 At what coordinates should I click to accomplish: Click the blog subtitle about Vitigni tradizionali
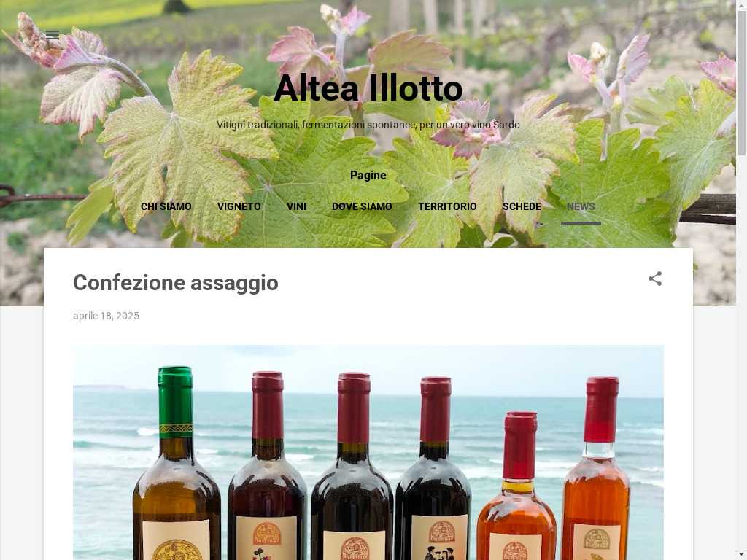click(368, 125)
